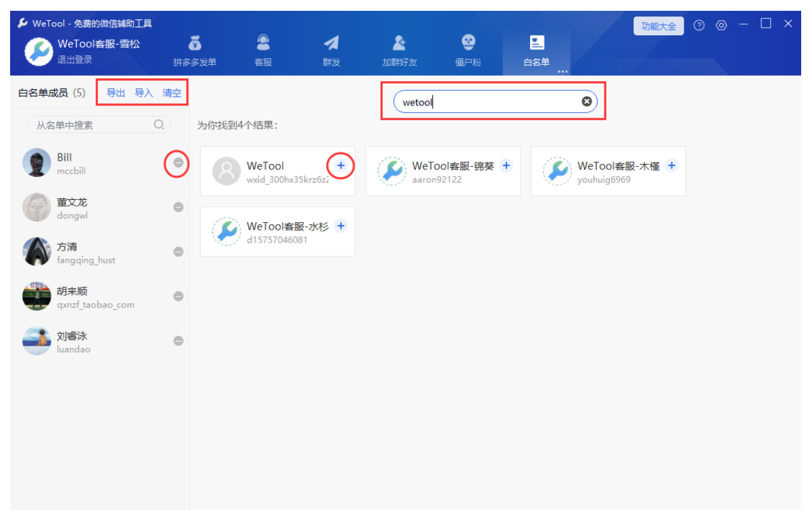This screenshot has height=510, width=812.
Task: Add WeTool wxid_300hx contact to whitelist
Action: 341,165
